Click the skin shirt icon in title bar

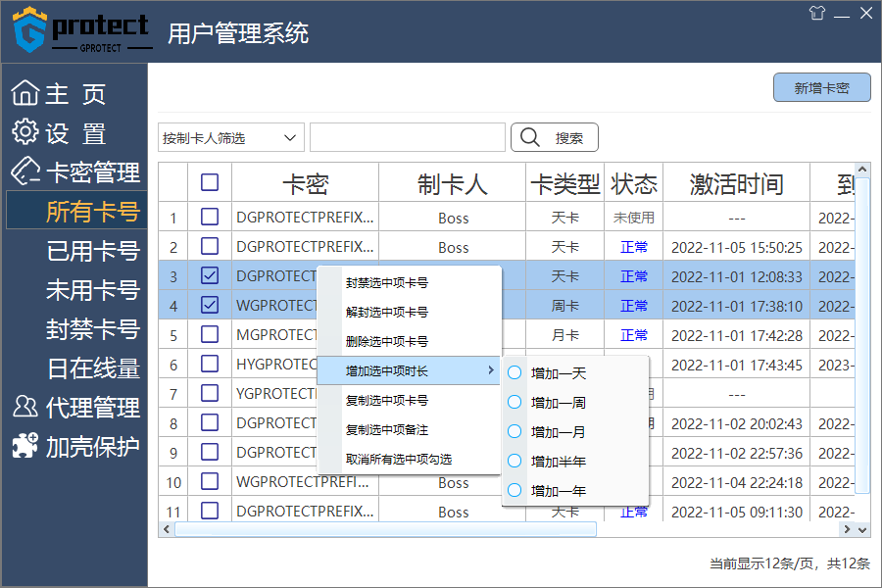click(816, 13)
